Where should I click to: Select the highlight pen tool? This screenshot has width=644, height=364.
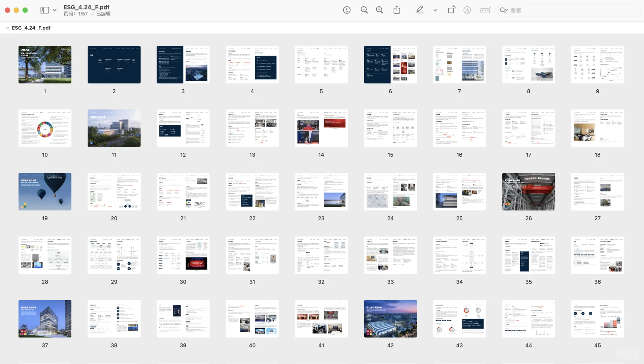pos(420,10)
